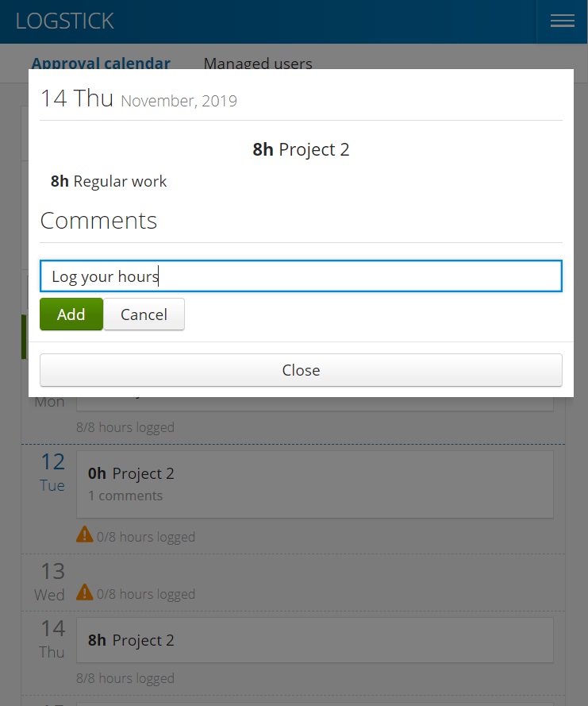Click the Comments section heading
588x706 pixels.
point(98,221)
